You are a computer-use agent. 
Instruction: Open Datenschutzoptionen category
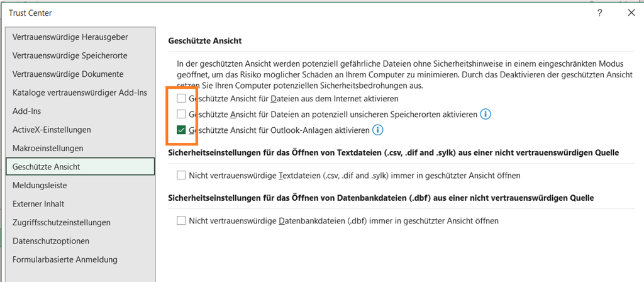(x=50, y=241)
